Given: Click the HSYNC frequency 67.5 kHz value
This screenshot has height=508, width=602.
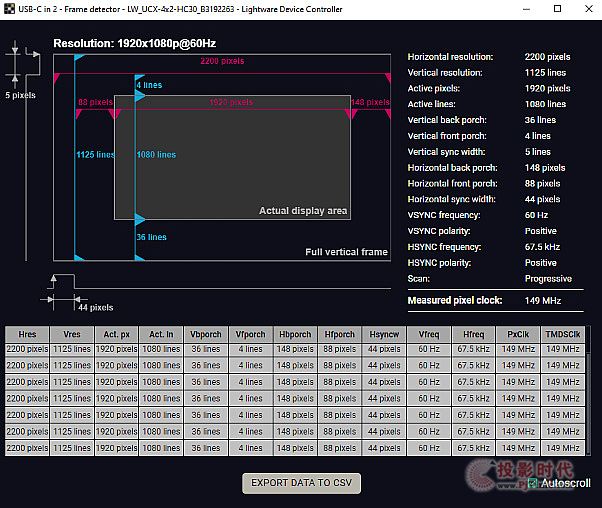Looking at the screenshot, I should (542, 247).
